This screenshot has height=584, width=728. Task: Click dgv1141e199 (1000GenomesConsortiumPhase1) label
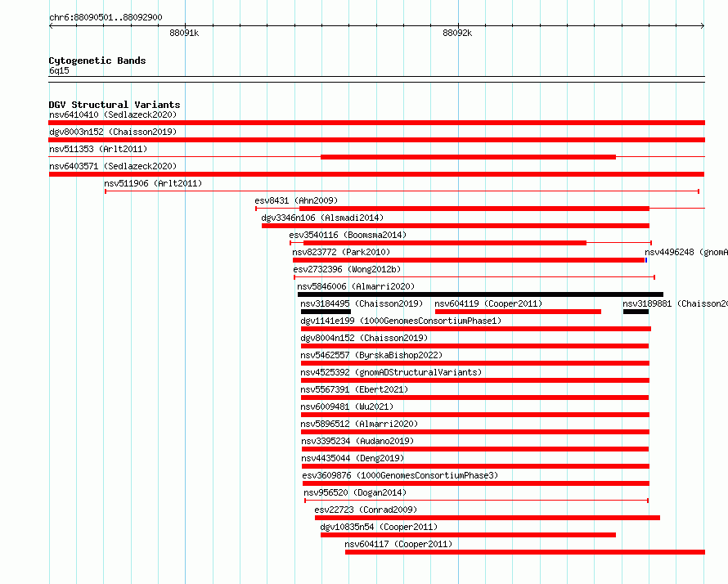click(401, 321)
